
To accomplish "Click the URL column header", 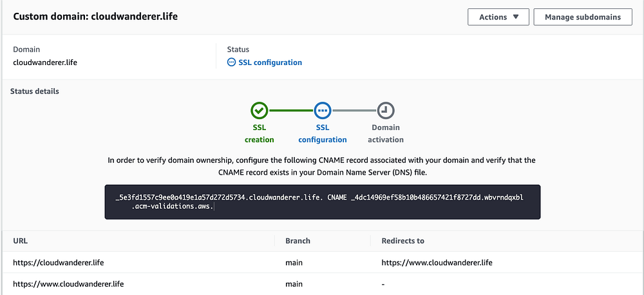I will pyautogui.click(x=20, y=241).
